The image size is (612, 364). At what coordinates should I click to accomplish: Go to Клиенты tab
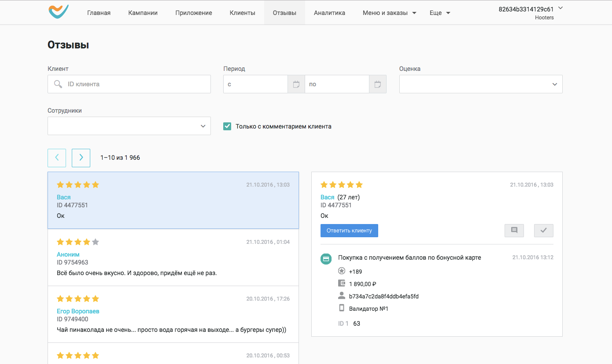click(243, 13)
